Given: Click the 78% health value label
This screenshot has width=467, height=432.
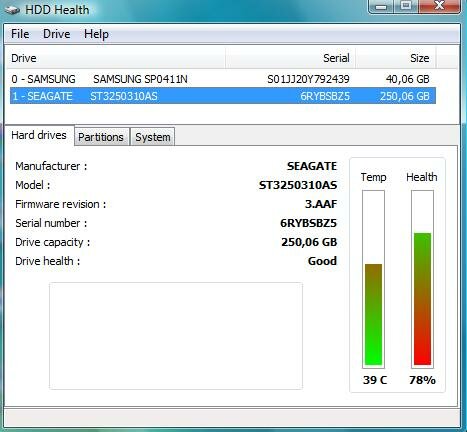Looking at the screenshot, I should 422,380.
